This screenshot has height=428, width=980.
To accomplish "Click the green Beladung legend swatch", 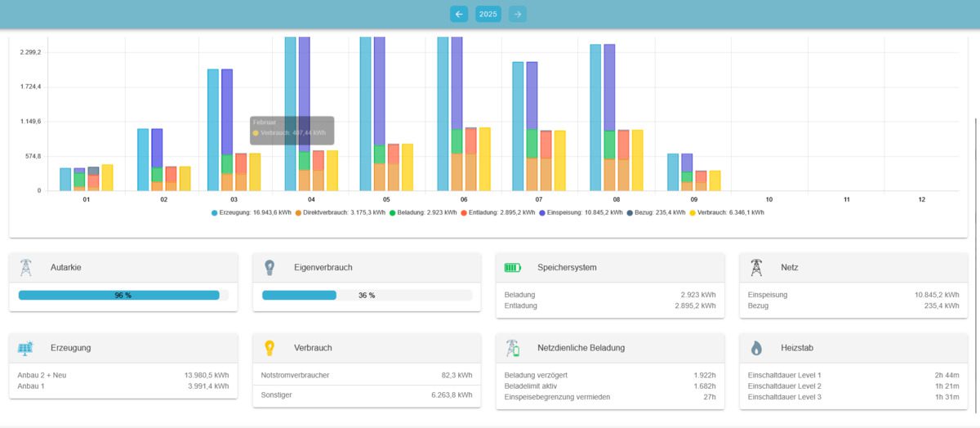I will (x=392, y=212).
